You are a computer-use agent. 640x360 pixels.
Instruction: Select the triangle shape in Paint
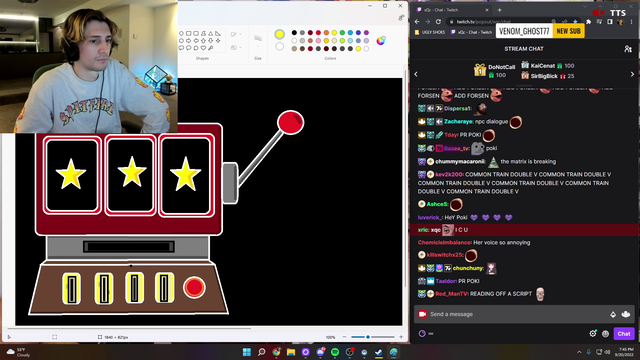point(211,33)
